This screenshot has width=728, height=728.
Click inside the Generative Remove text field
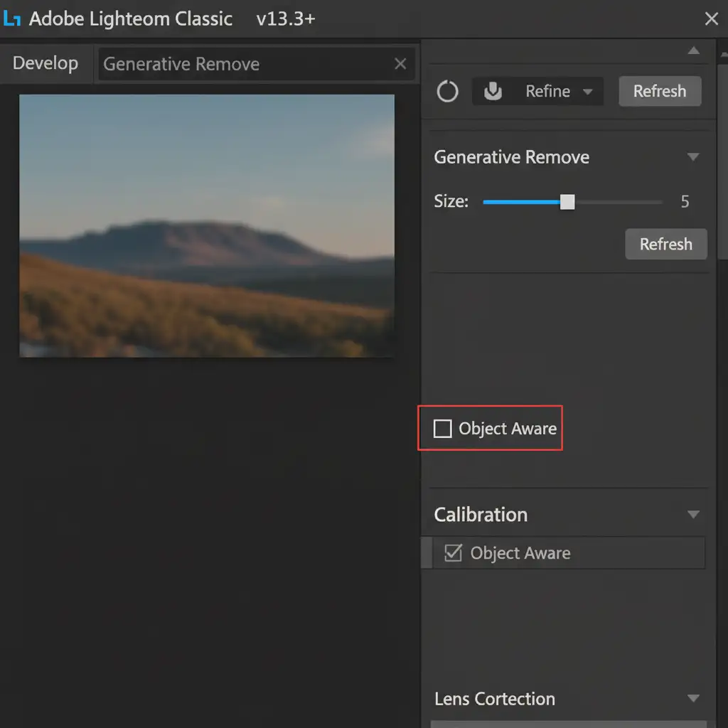(x=242, y=64)
